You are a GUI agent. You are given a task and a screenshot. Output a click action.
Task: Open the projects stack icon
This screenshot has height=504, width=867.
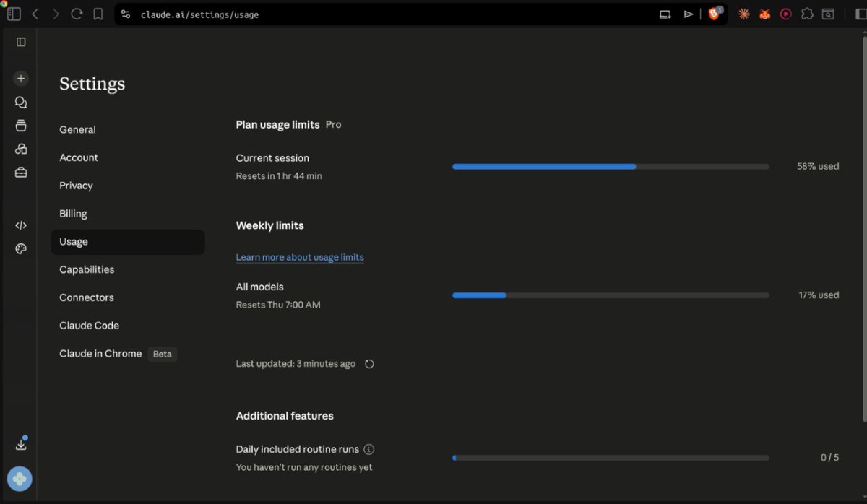tap(21, 126)
